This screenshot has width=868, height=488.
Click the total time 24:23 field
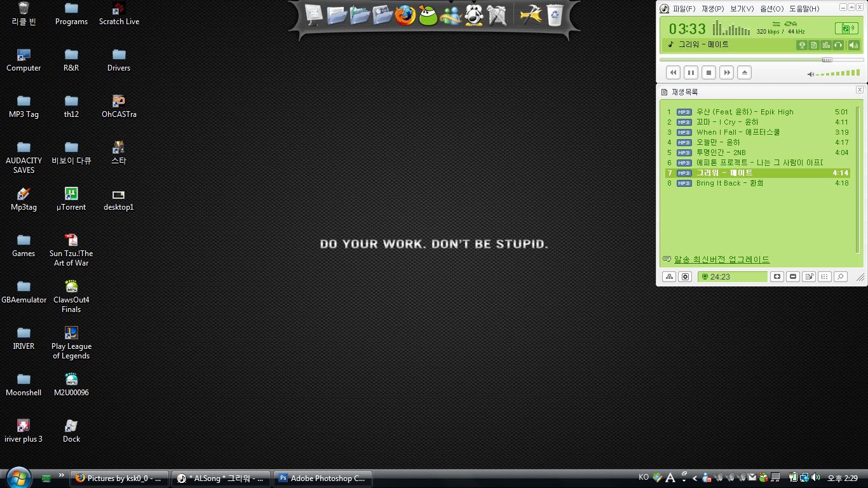coord(733,276)
